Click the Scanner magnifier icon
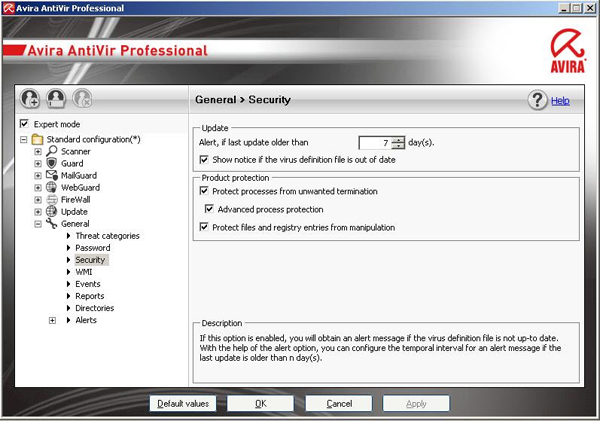Screen dimensions: 600x421 click(52, 151)
